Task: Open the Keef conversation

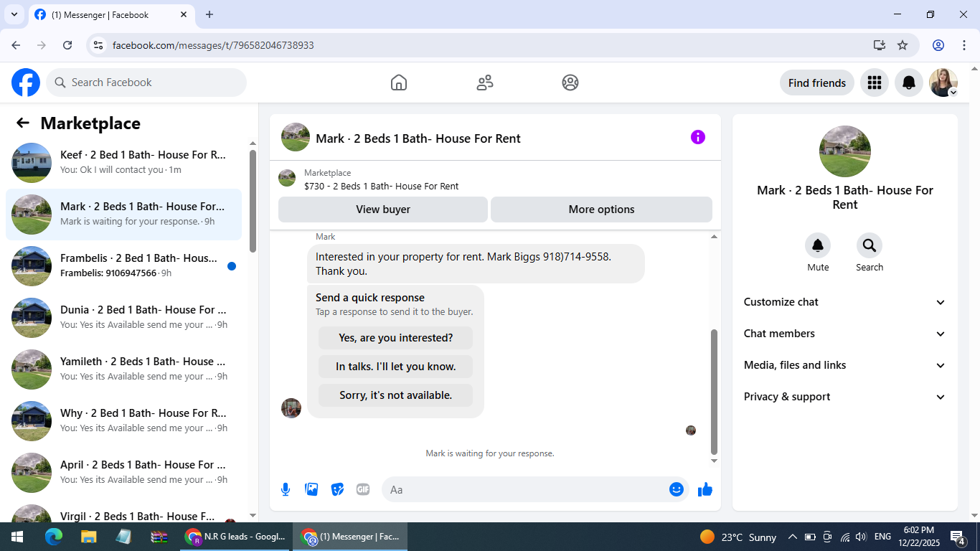Action: click(x=123, y=163)
